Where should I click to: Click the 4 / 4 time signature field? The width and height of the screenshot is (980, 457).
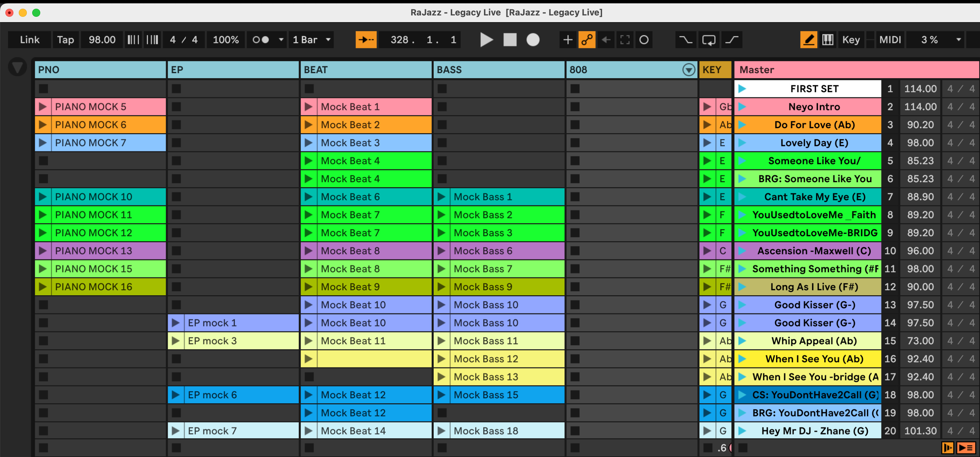184,40
